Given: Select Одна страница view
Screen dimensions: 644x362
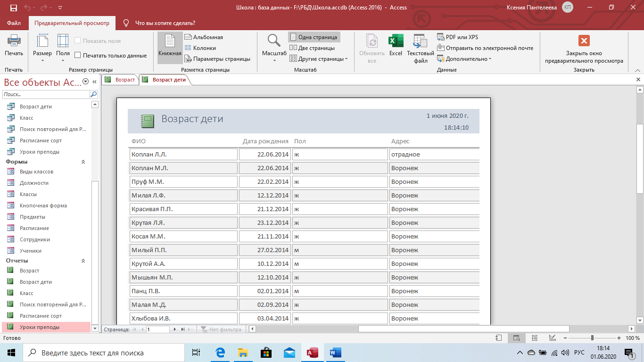Looking at the screenshot, I should click(x=314, y=37).
